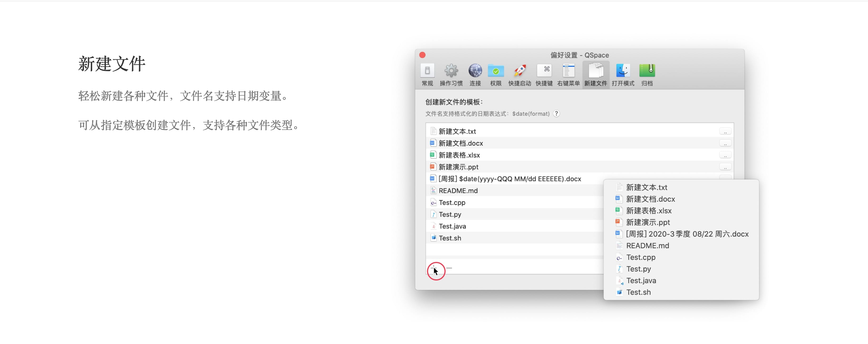Image resolution: width=868 pixels, height=344 pixels.
Task: Select Test.py in the popup menu
Action: [638, 269]
